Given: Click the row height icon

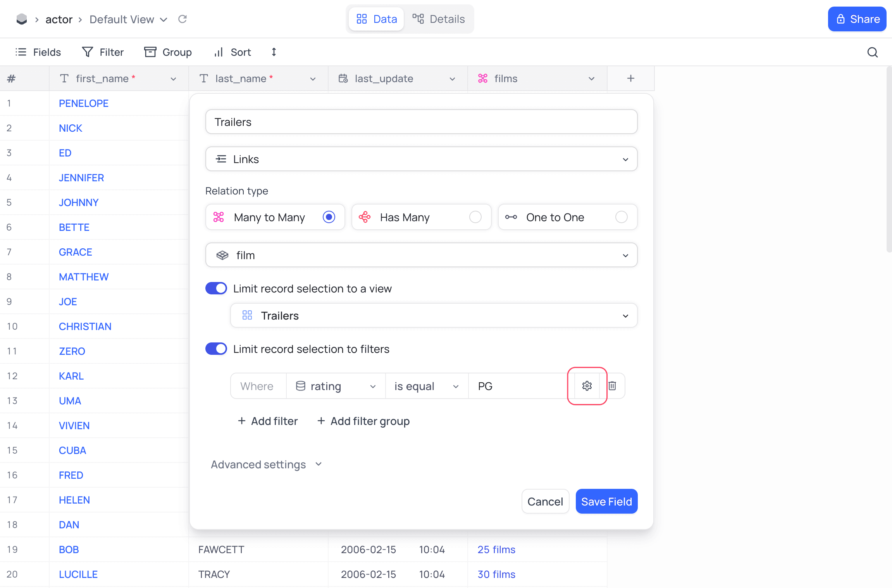Looking at the screenshot, I should (274, 52).
